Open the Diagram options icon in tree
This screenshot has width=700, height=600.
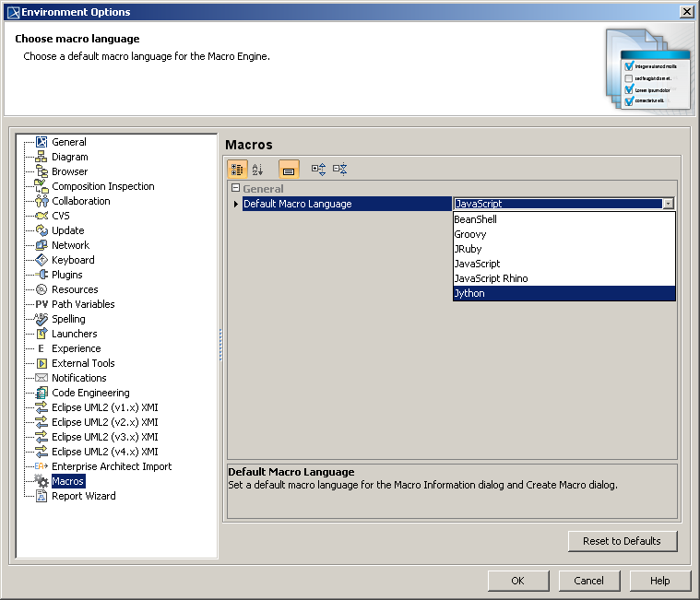tap(42, 157)
